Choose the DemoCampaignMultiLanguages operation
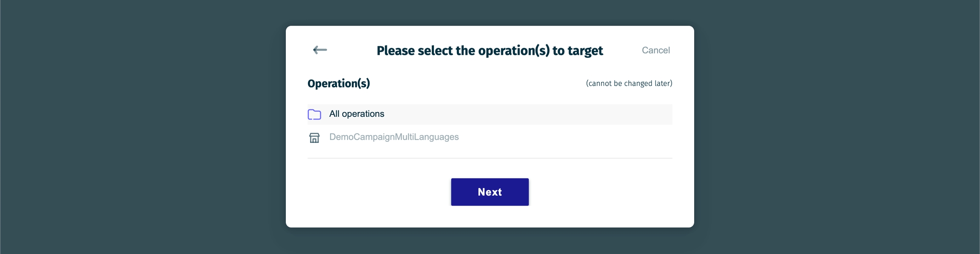The image size is (980, 254). click(x=393, y=137)
